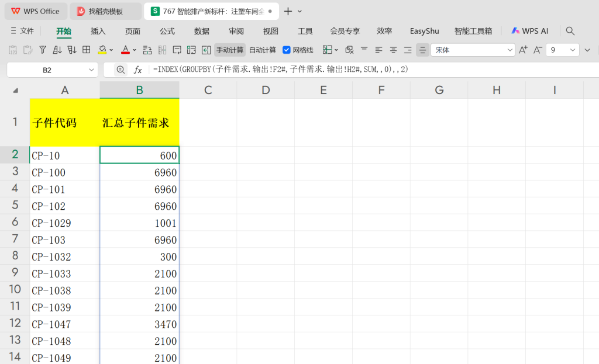This screenshot has height=364, width=599.
Task: Launch WPS AI
Action: pyautogui.click(x=530, y=31)
